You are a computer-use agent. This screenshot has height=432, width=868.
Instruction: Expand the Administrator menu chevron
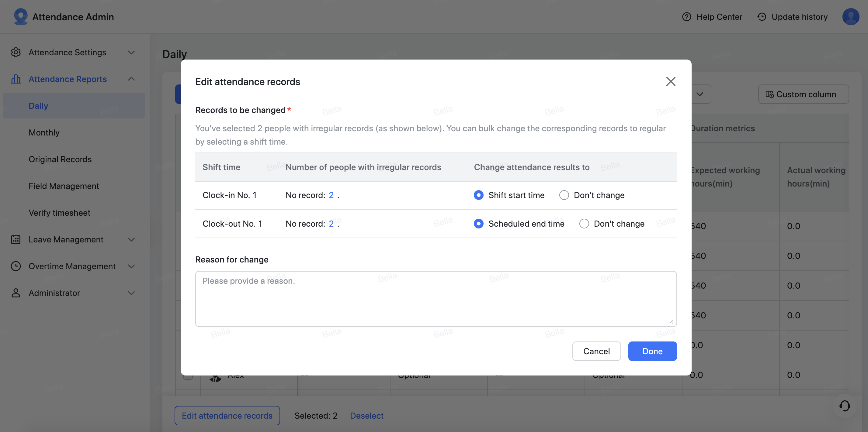pos(131,293)
